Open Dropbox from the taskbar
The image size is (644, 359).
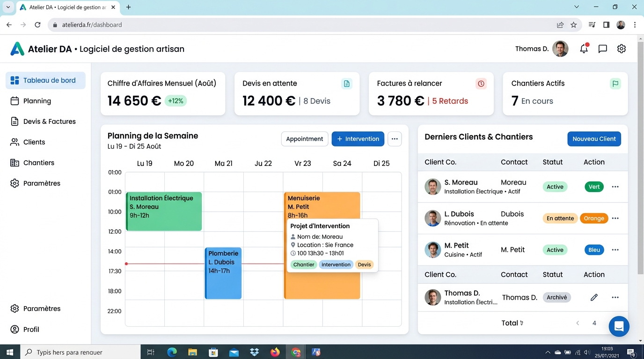[x=255, y=352]
